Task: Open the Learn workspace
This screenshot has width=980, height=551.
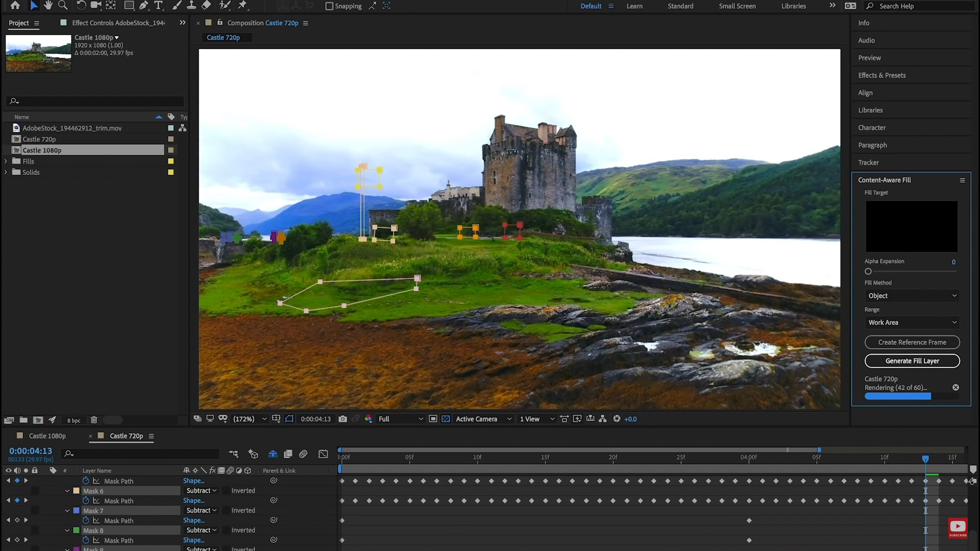Action: pos(634,6)
